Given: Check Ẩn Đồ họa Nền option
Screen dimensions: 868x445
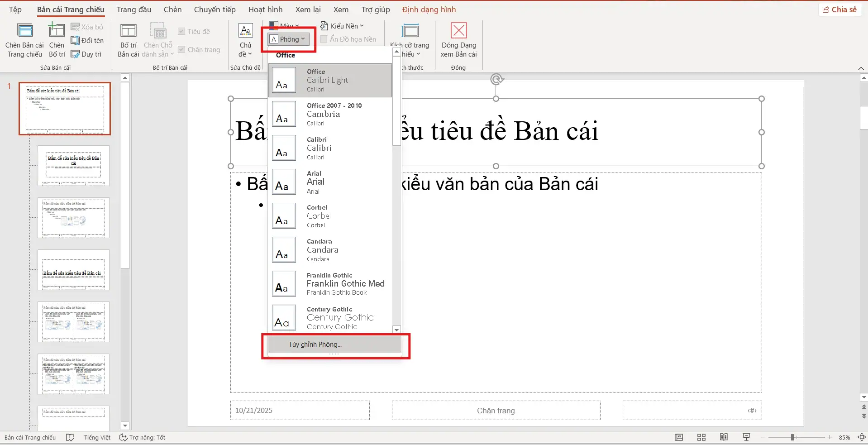Looking at the screenshot, I should [323, 39].
